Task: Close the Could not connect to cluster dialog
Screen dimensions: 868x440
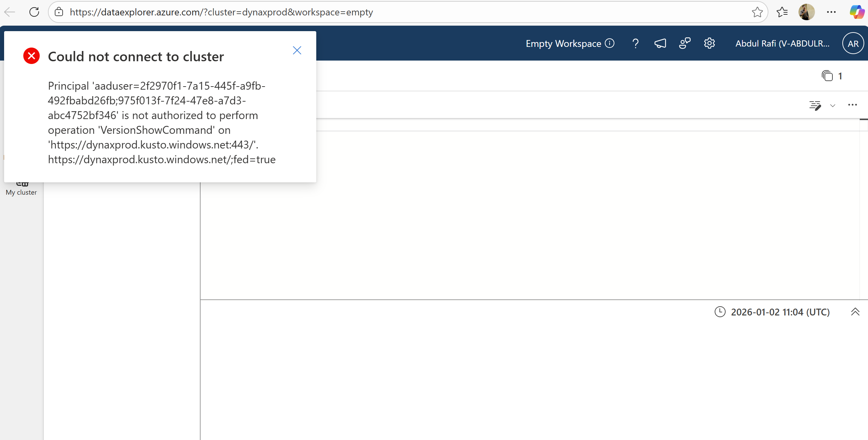Action: point(297,50)
